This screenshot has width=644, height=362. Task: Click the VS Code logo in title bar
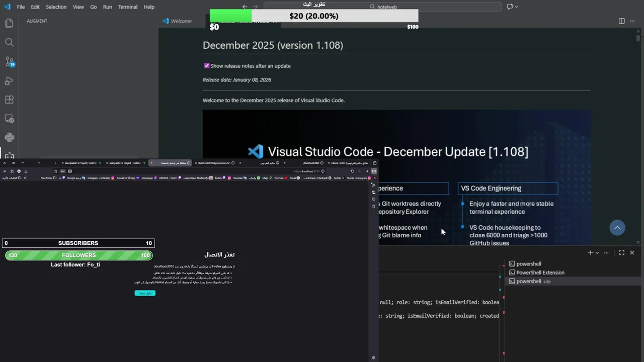click(7, 7)
